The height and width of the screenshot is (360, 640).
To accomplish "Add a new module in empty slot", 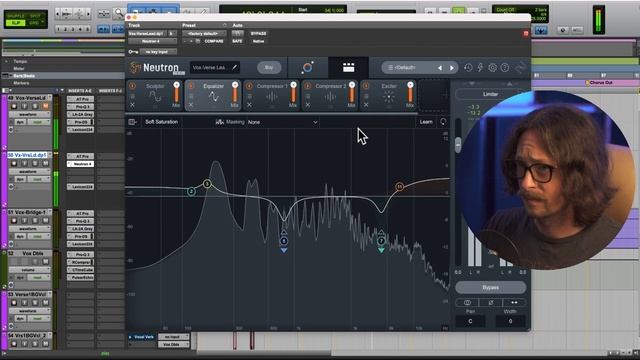I will [434, 95].
